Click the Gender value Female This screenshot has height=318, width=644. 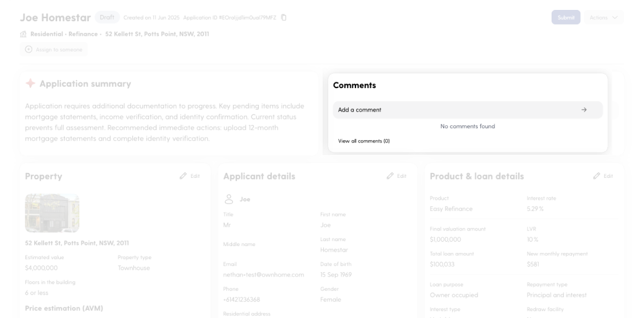point(331,299)
